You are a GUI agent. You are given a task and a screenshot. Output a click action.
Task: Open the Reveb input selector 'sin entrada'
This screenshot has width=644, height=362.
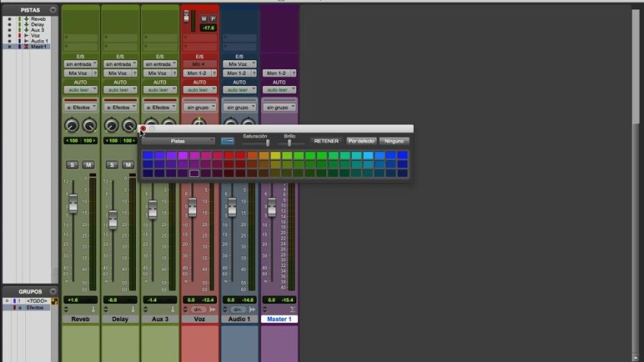click(80, 65)
